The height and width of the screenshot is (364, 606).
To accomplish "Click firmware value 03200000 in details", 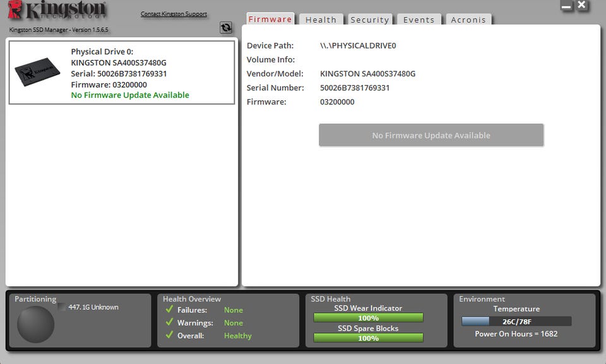I will tap(337, 102).
